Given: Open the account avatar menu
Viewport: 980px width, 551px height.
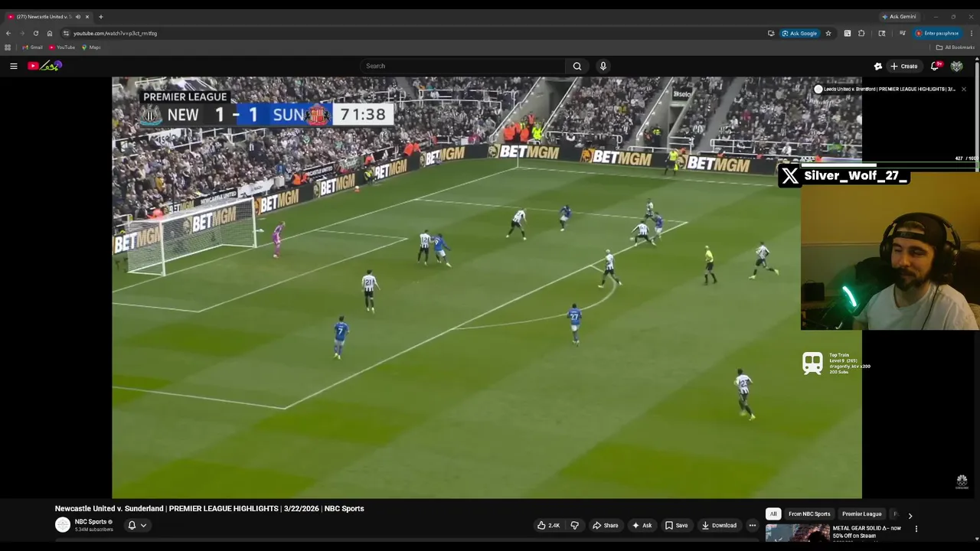Looking at the screenshot, I should coord(956,66).
